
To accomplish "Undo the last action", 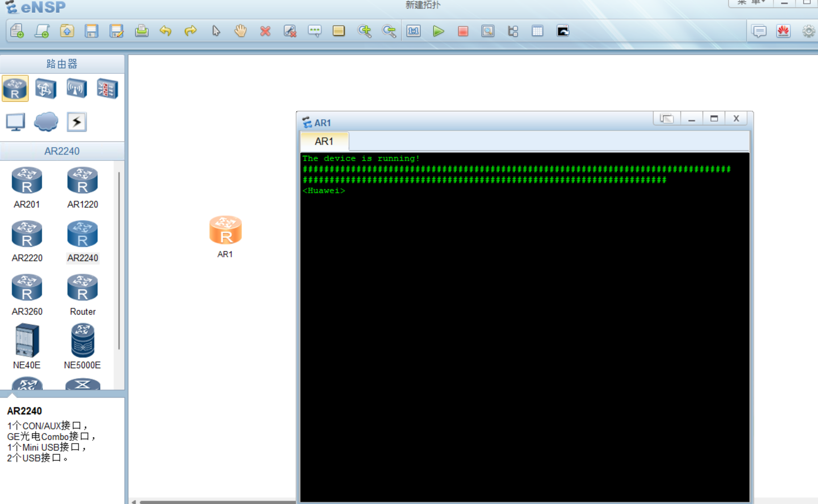I will (x=166, y=31).
